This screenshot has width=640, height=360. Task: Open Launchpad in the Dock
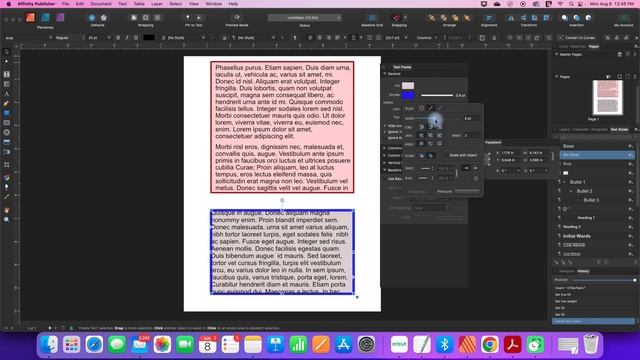[x=72, y=345]
